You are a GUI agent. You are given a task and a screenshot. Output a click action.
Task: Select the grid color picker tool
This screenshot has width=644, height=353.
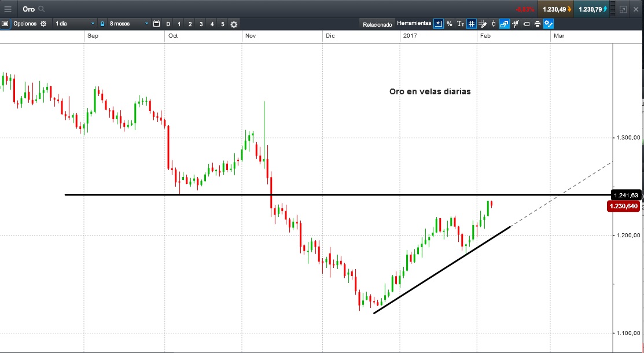(x=483, y=24)
